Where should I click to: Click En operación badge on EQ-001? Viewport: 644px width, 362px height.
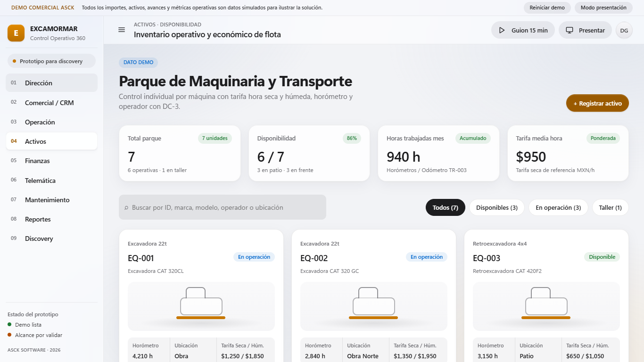(254, 257)
